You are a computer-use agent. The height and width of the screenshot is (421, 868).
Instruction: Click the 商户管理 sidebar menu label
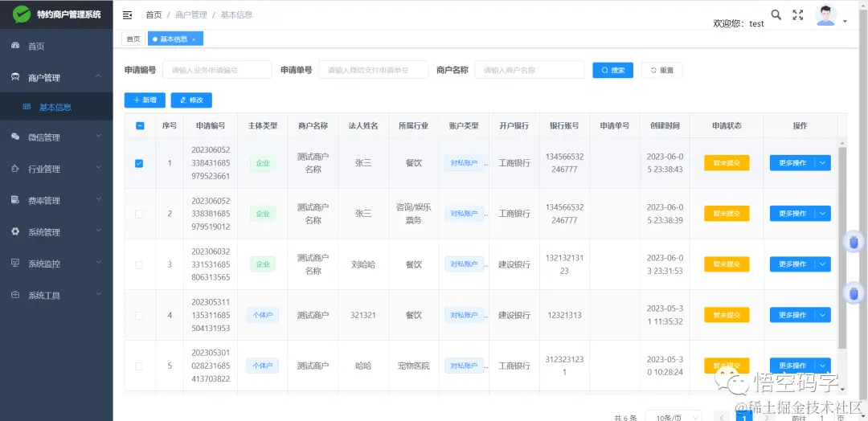pos(44,78)
